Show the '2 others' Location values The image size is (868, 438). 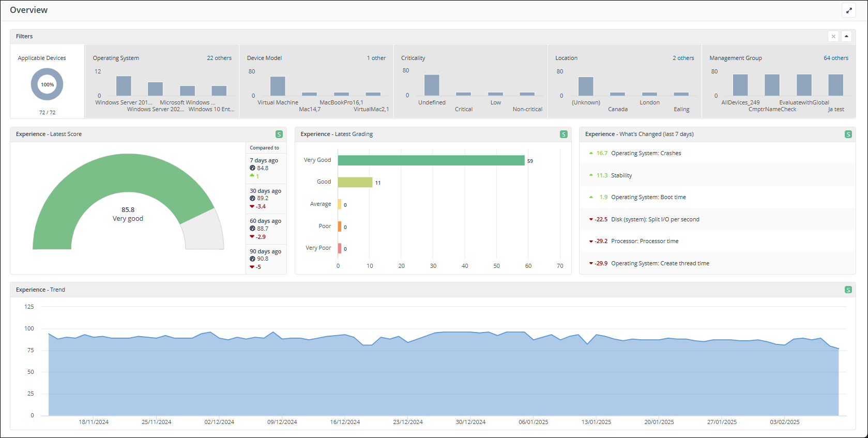[683, 58]
